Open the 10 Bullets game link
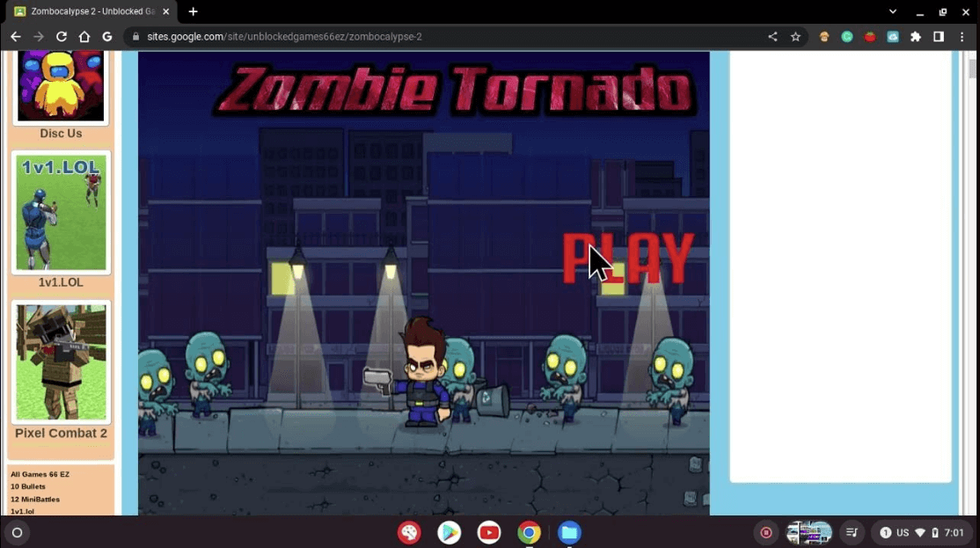This screenshot has height=548, width=980. point(28,486)
